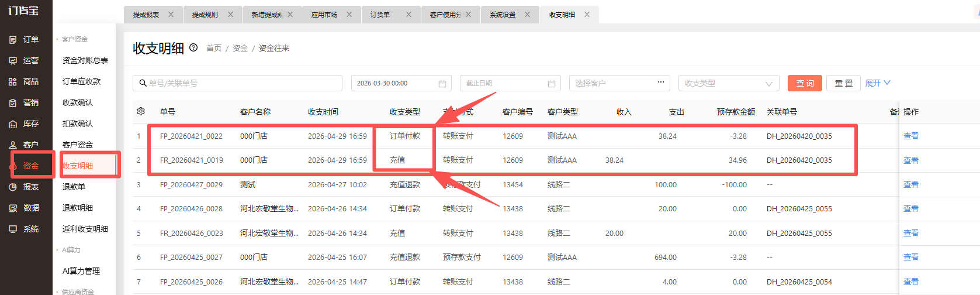Image resolution: width=980 pixels, height=295 pixels.
Task: Close the 应用市场 tab
Action: [x=349, y=15]
